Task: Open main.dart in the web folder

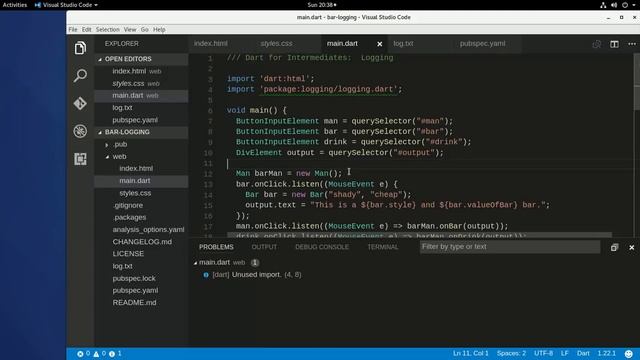Action: pyautogui.click(x=141, y=181)
